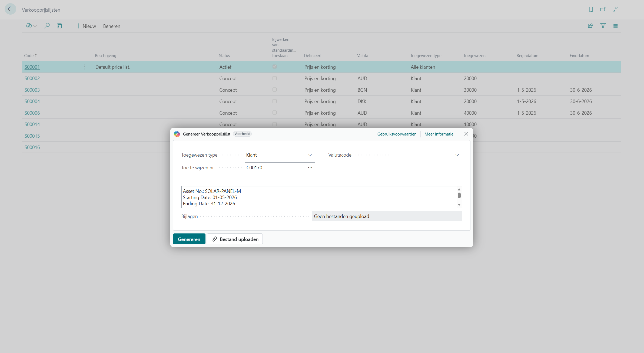Open the Valutacode dropdown
The width and height of the screenshot is (644, 353).
point(457,155)
